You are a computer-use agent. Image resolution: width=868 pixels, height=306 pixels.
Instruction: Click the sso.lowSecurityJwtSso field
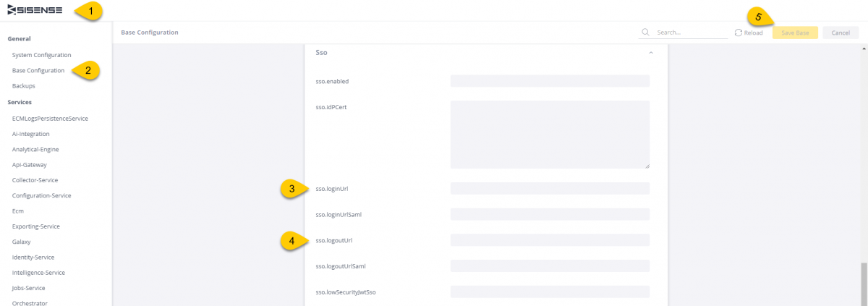pos(549,292)
